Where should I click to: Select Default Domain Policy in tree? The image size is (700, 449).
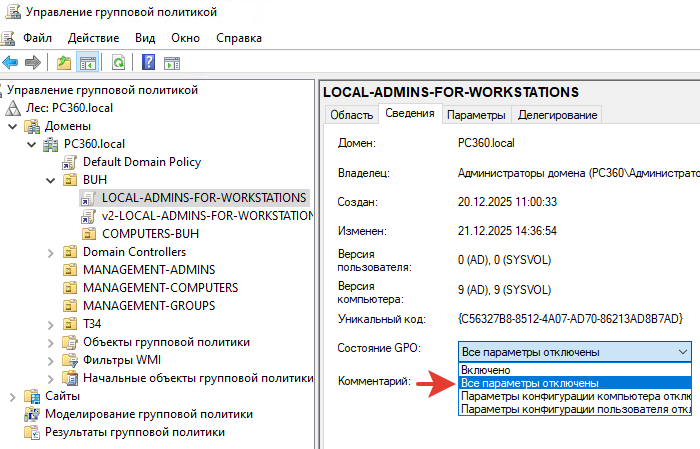click(141, 161)
